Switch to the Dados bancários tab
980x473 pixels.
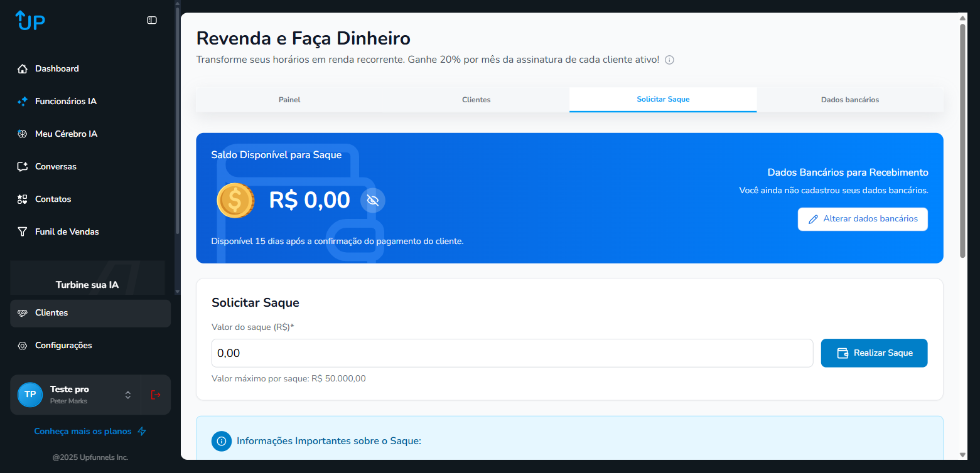[x=850, y=100]
